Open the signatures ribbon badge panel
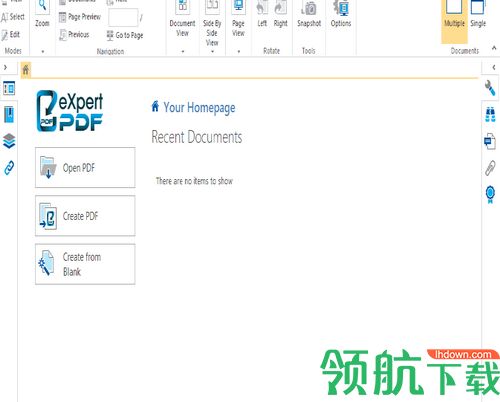The image size is (500, 402). point(490,194)
